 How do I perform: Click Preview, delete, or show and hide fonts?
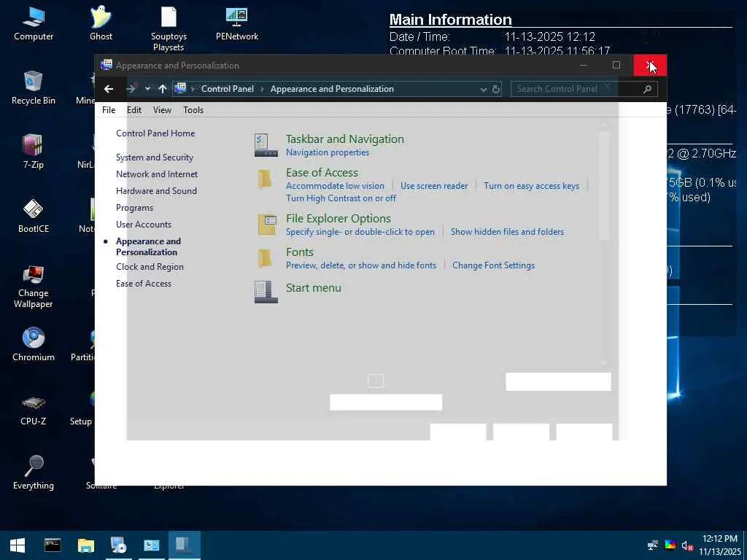coord(361,265)
